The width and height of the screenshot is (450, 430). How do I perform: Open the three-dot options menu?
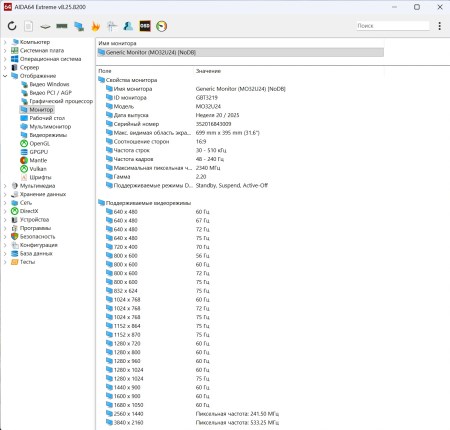(440, 26)
